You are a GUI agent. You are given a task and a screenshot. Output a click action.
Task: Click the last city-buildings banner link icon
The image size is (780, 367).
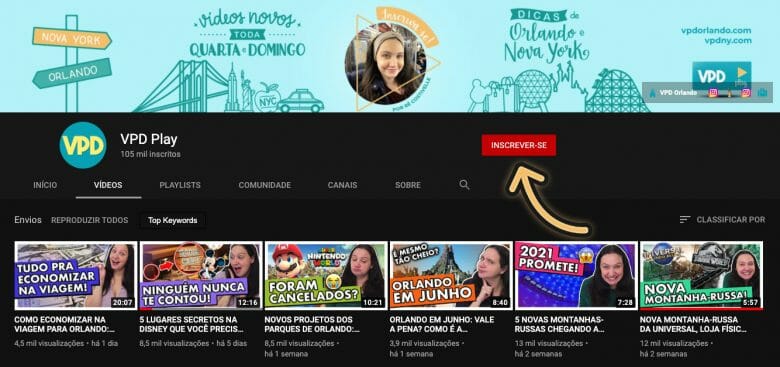tap(763, 92)
